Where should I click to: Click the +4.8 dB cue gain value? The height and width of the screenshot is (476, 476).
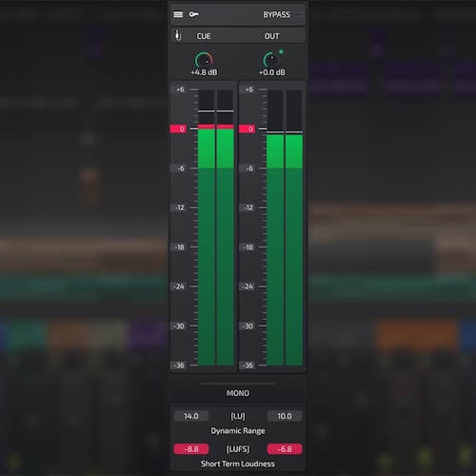pyautogui.click(x=204, y=72)
